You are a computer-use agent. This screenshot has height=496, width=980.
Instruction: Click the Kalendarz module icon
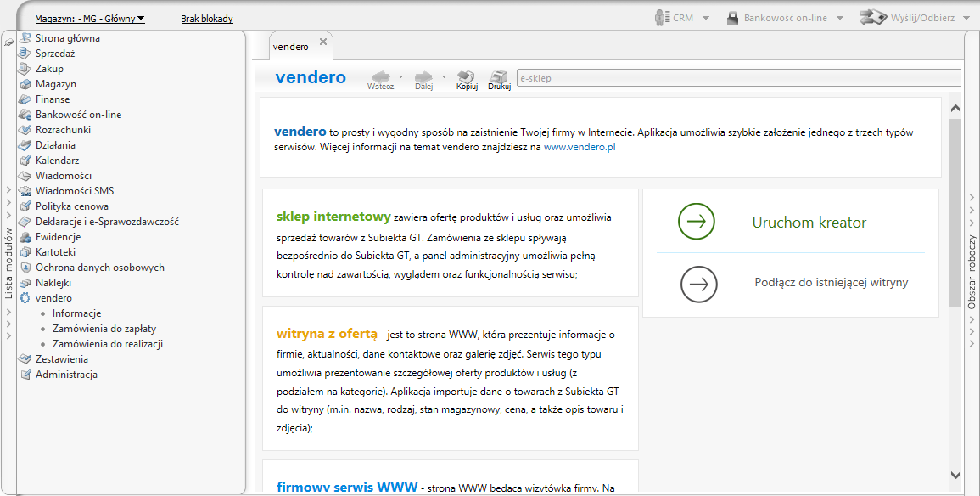[x=25, y=161]
